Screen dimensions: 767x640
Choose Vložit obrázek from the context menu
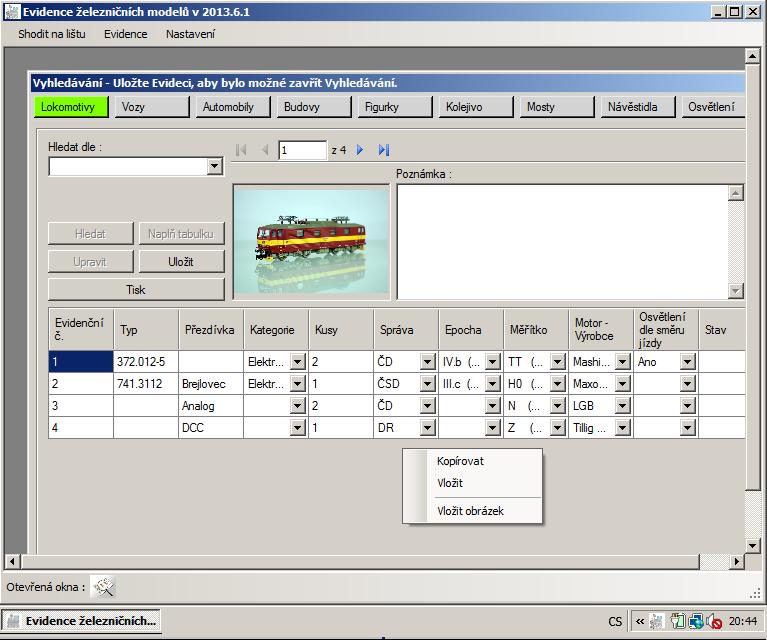coord(470,511)
